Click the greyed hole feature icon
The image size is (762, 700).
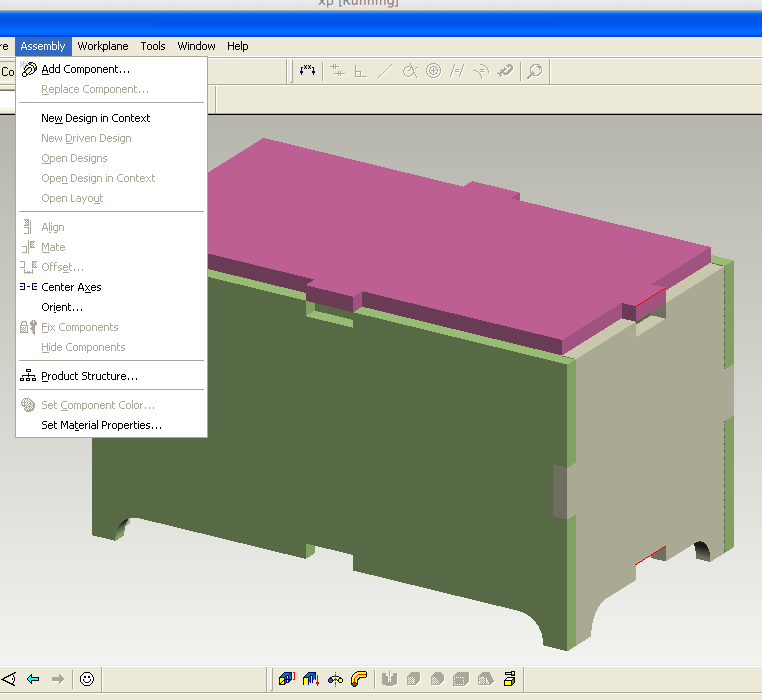(389, 679)
